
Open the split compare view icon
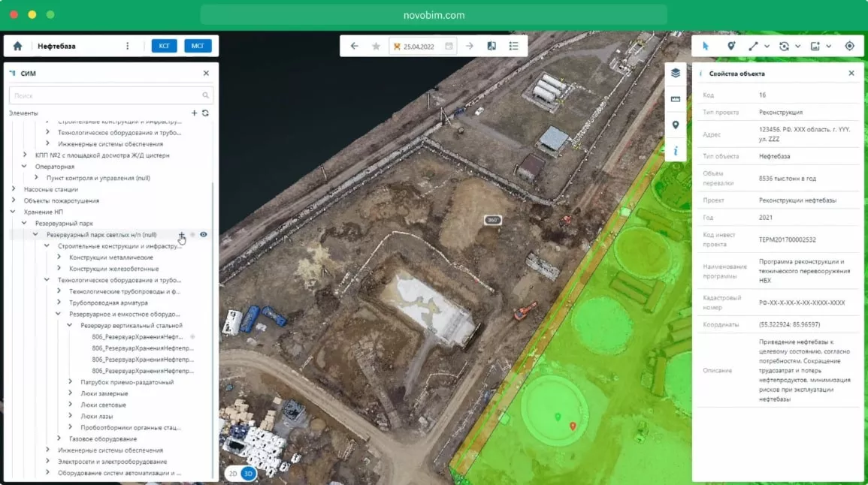pos(491,46)
